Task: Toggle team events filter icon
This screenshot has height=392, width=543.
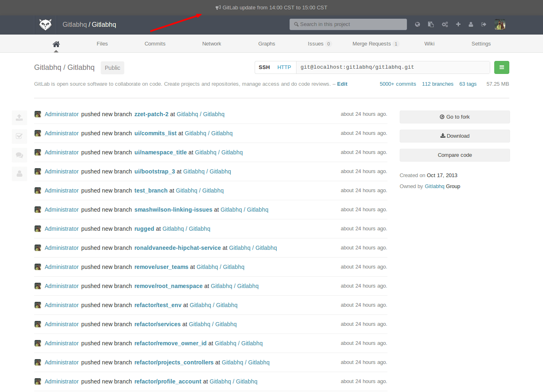Action: coord(19,173)
